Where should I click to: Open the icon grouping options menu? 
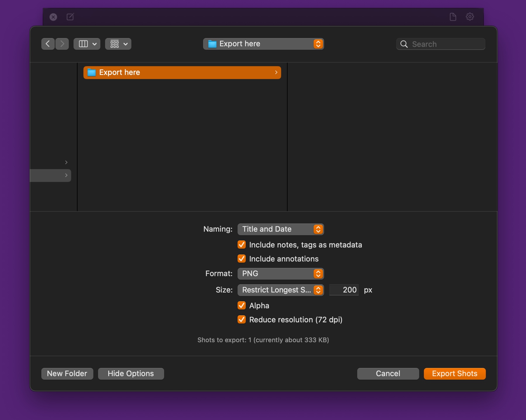(118, 44)
